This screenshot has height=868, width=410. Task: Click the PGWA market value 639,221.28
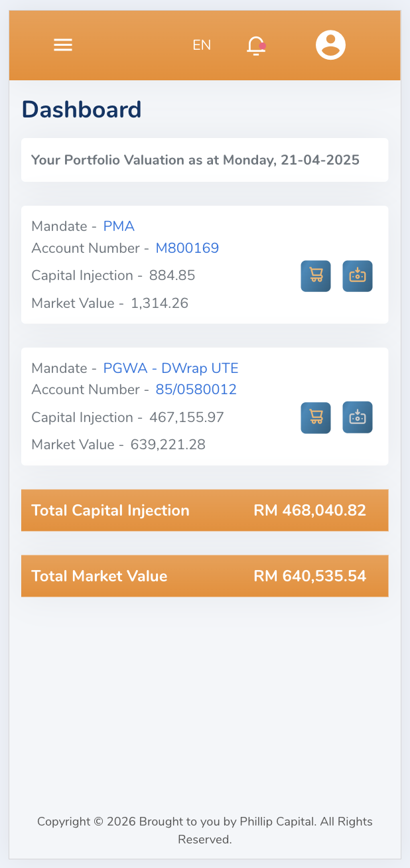(x=168, y=445)
